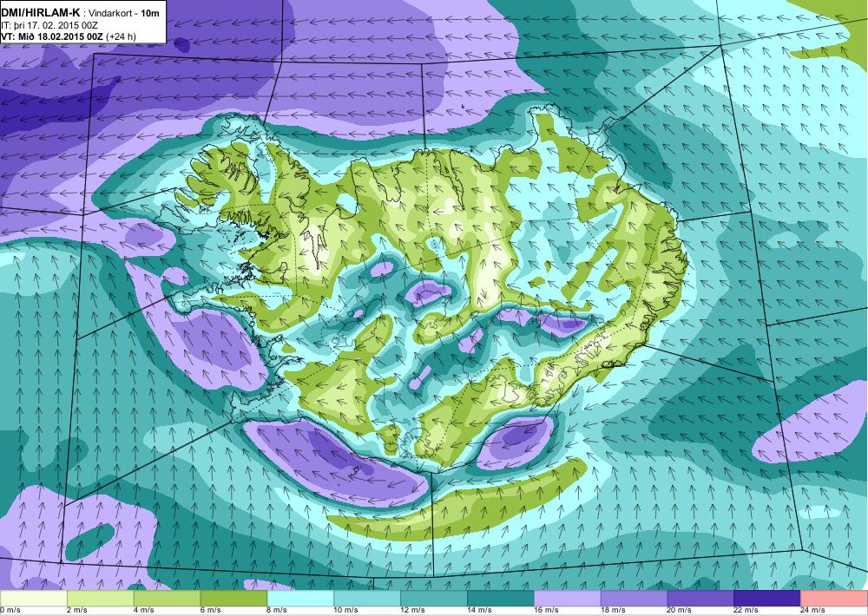
Task: Select the "20 m/s" legend label
Action: (x=680, y=611)
